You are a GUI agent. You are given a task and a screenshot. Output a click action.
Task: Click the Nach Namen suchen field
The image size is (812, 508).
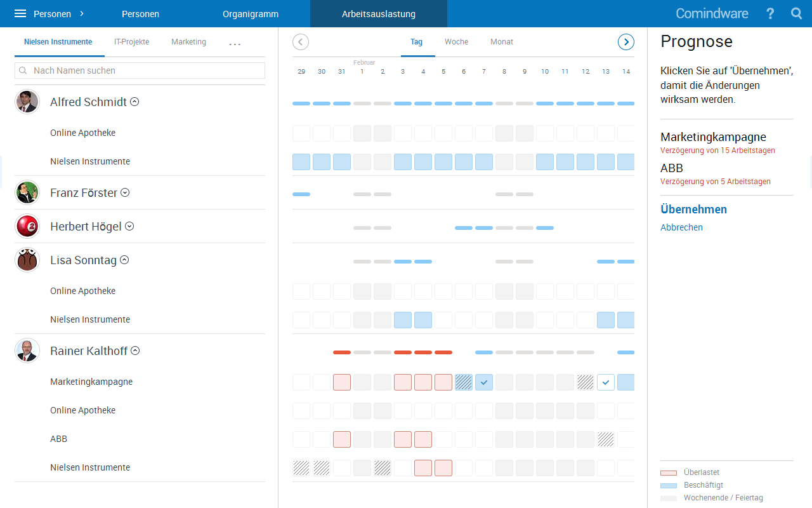(x=140, y=70)
